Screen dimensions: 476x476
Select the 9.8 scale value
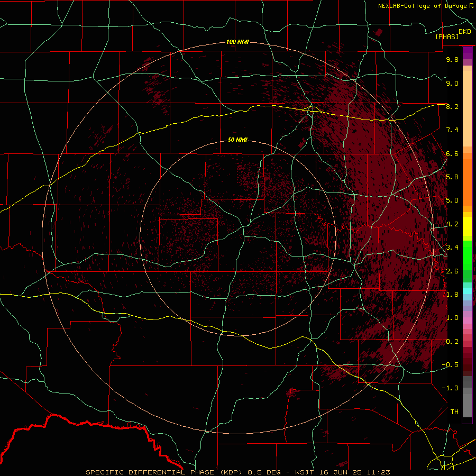point(452,59)
